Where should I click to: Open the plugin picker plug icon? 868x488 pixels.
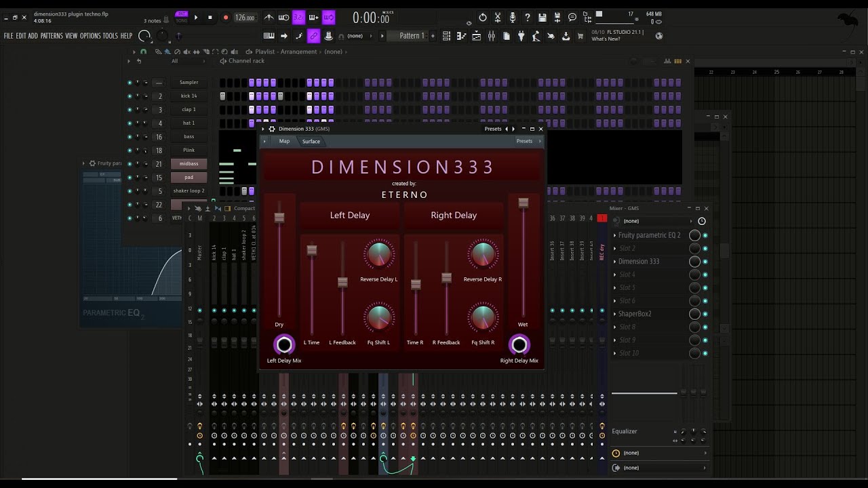click(x=521, y=36)
